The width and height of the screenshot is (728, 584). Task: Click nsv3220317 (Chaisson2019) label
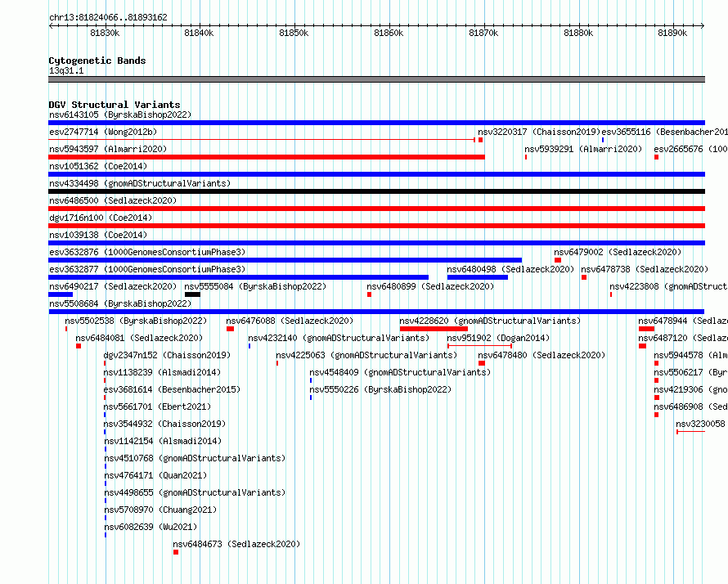539,132
